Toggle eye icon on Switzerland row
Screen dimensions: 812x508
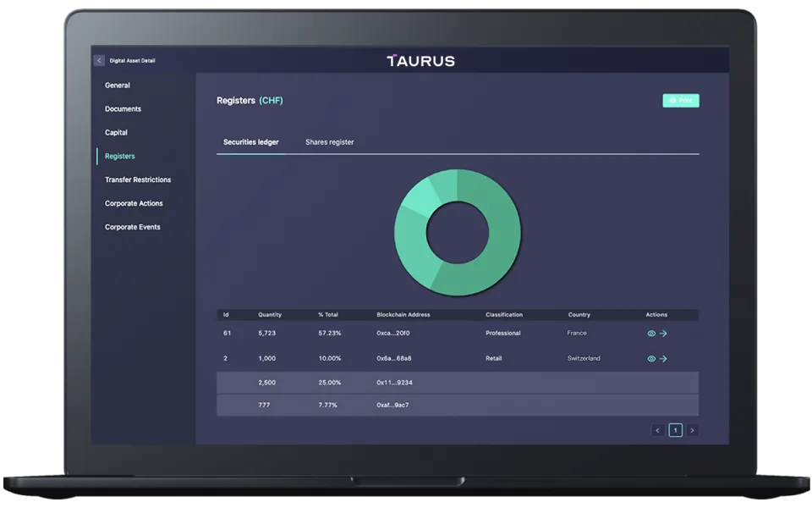tap(651, 359)
